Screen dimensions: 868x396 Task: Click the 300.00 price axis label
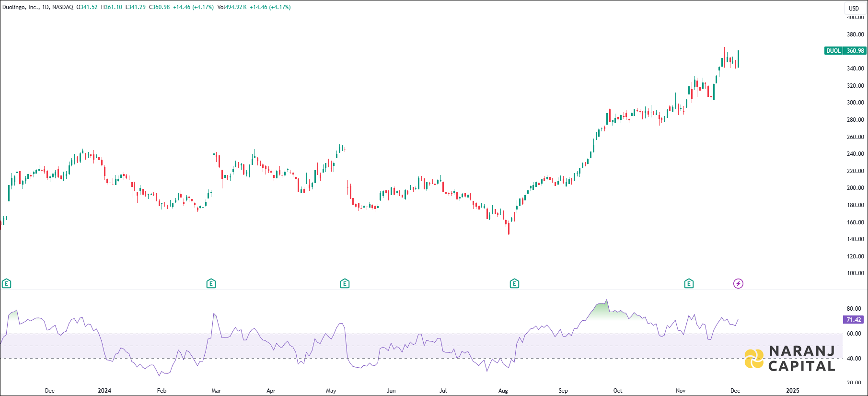coord(856,103)
